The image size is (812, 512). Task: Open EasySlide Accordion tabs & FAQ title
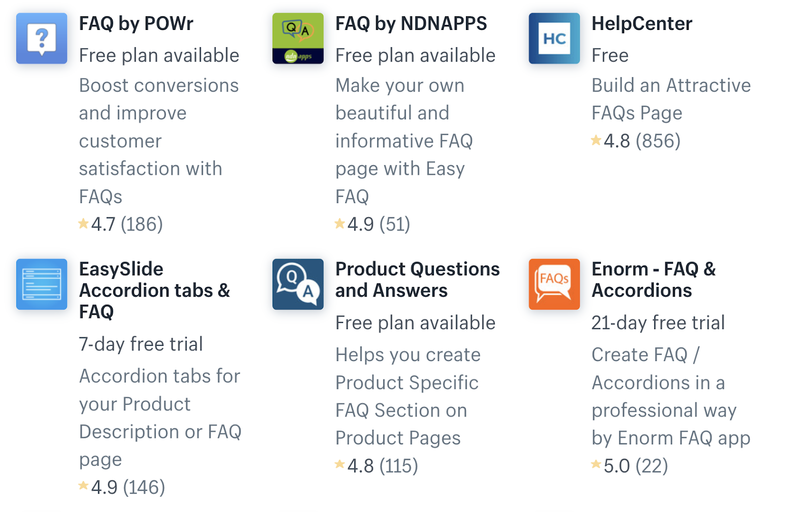point(154,290)
